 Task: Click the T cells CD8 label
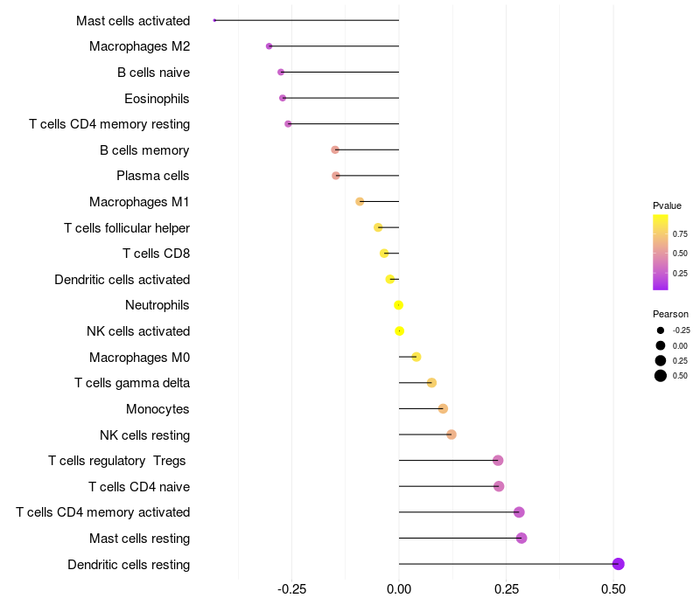(157, 254)
